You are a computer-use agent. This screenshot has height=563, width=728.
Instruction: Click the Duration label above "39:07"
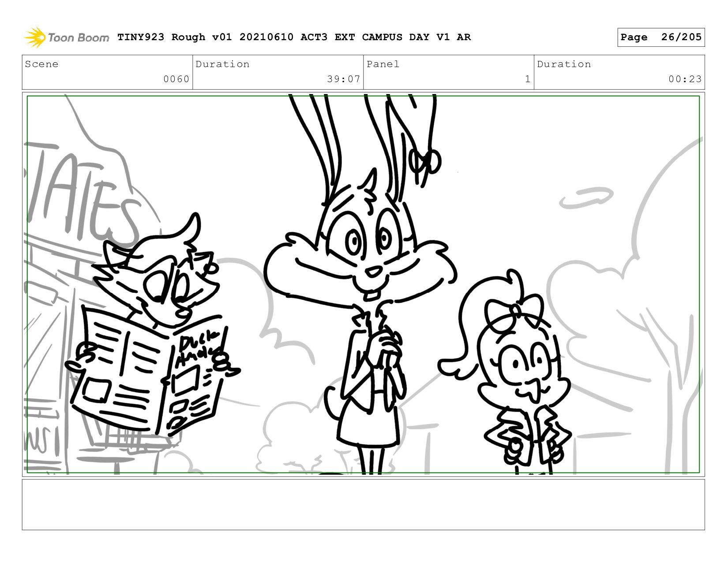(x=222, y=64)
